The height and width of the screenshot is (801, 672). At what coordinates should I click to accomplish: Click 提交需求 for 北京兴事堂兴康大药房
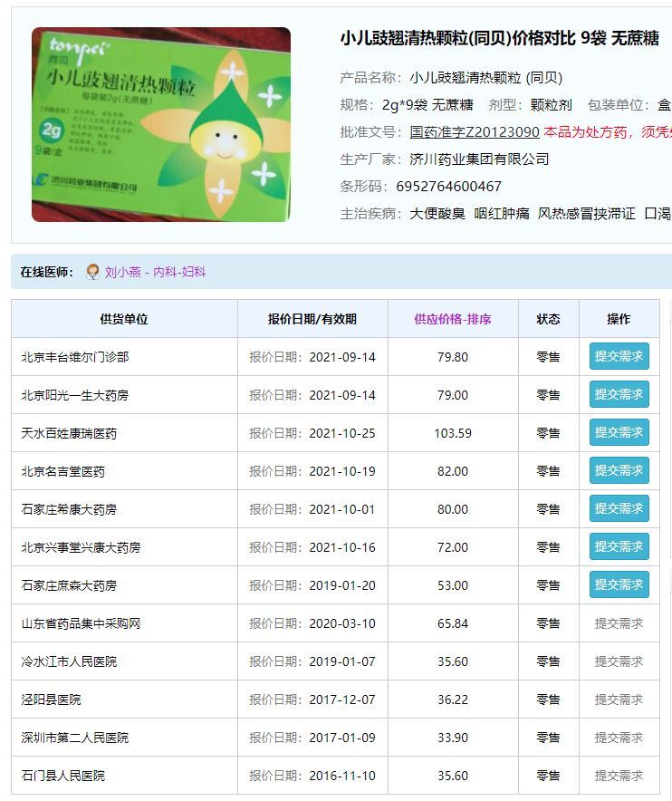[x=619, y=546]
